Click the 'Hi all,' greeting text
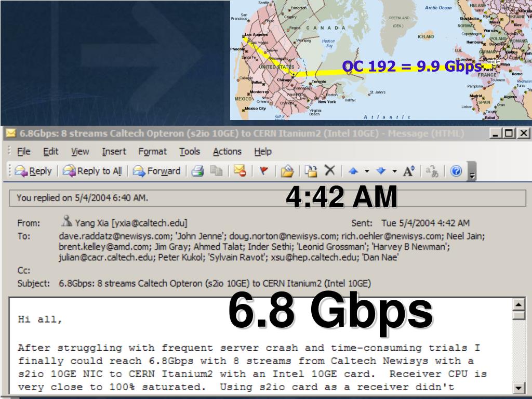Image resolution: width=532 pixels, height=399 pixels. (40, 320)
